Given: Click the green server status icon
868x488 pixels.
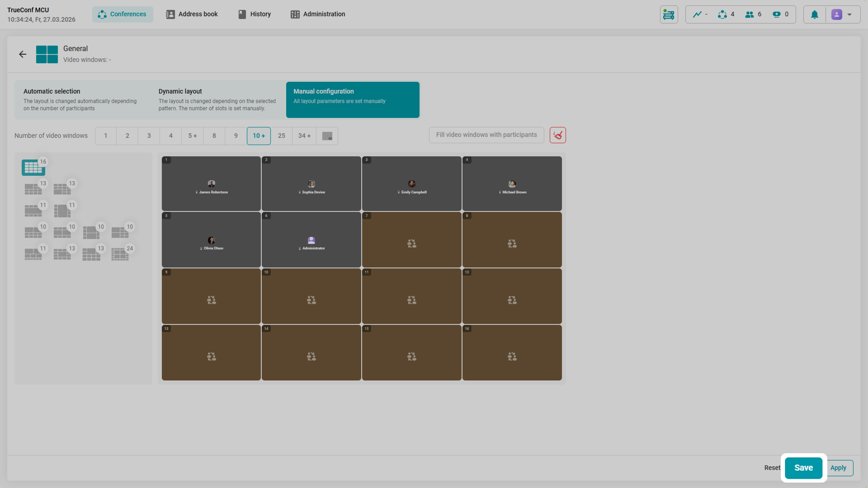Looking at the screenshot, I should [669, 14].
